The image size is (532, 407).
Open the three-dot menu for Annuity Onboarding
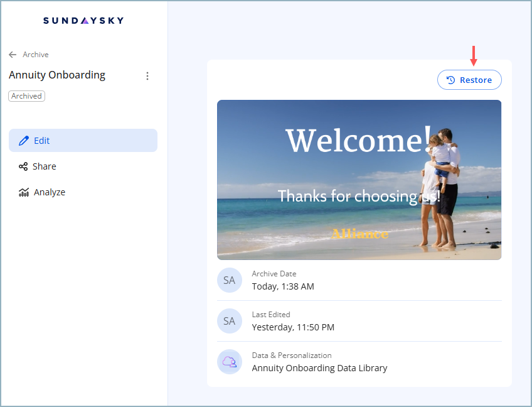(147, 76)
